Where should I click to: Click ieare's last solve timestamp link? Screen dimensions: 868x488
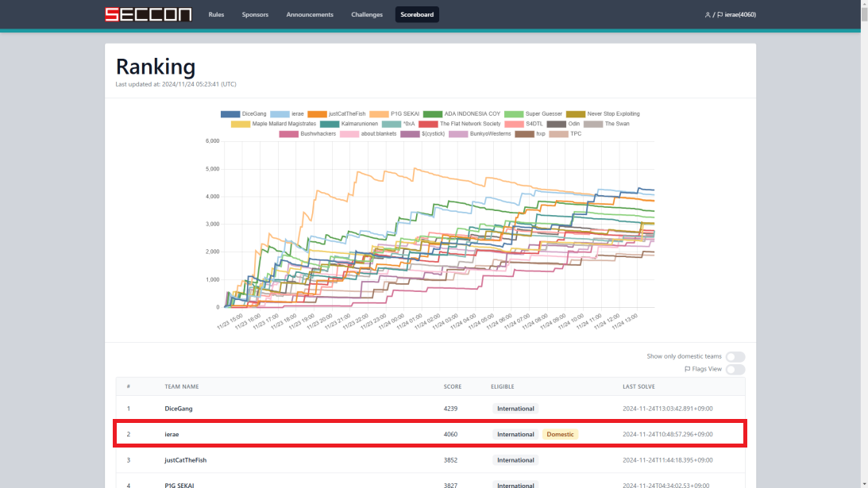coord(665,434)
